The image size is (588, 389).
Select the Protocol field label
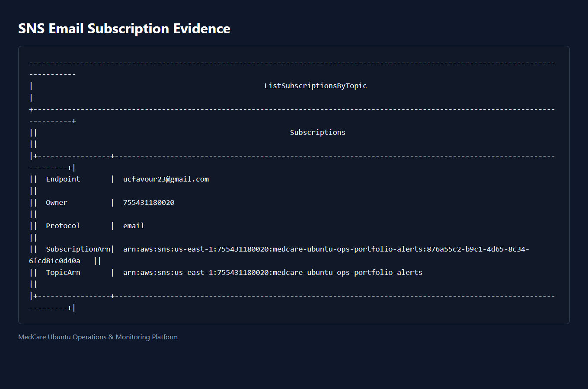pos(63,226)
